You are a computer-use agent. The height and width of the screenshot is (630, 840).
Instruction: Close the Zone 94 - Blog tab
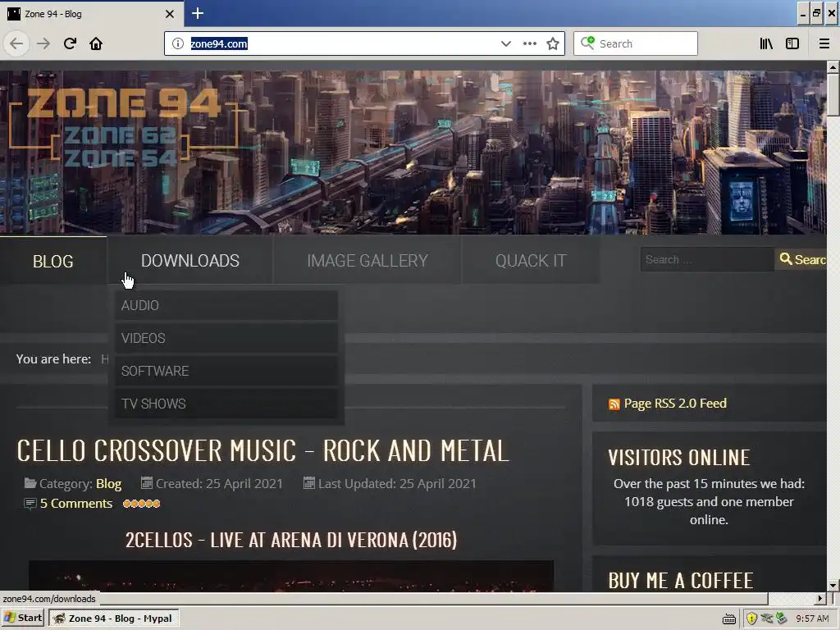[x=170, y=14]
